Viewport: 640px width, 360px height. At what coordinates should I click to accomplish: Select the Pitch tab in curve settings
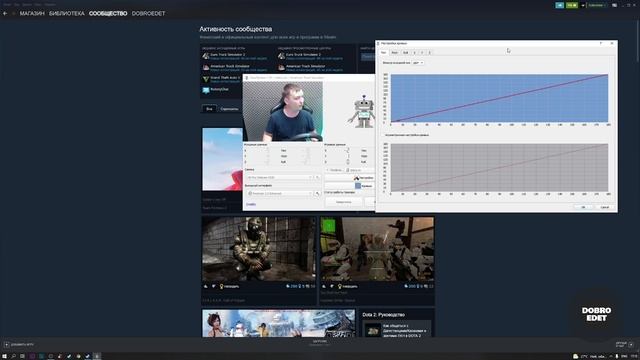click(x=394, y=53)
